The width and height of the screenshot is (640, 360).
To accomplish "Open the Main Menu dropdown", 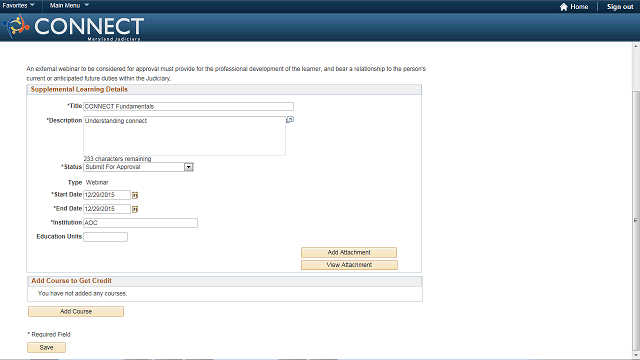I will click(69, 5).
